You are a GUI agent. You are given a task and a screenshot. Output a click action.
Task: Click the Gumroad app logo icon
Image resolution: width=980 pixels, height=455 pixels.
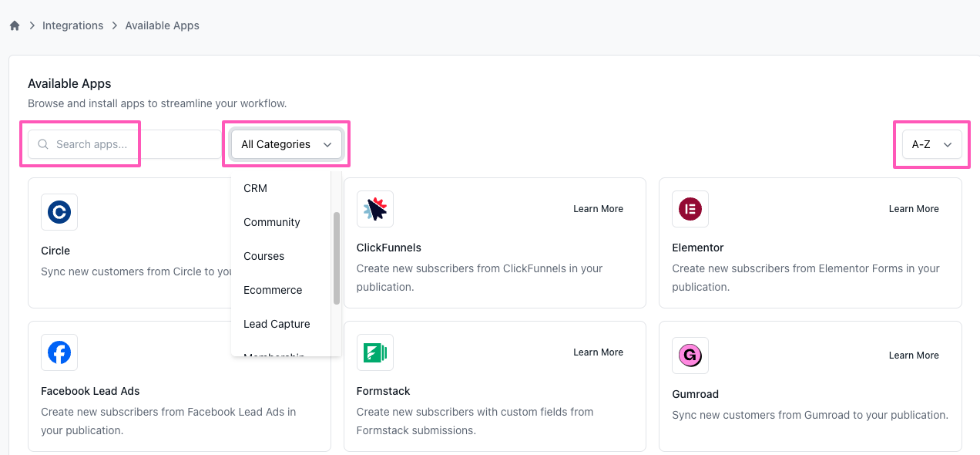tap(690, 356)
